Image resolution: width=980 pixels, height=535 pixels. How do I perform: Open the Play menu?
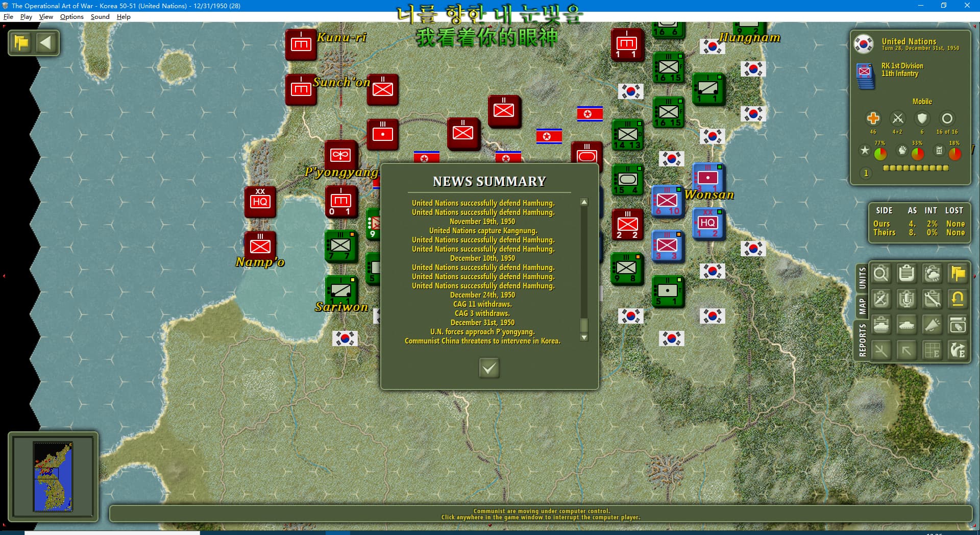(26, 16)
